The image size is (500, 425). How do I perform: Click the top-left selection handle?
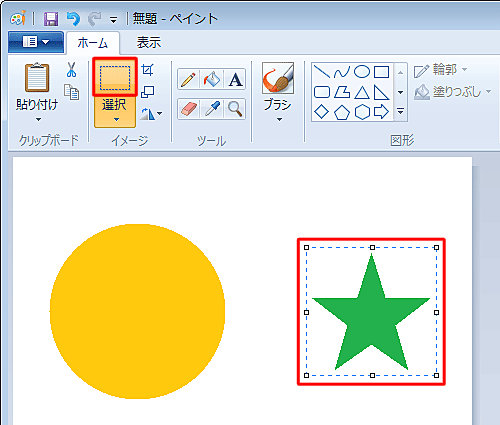(x=307, y=247)
